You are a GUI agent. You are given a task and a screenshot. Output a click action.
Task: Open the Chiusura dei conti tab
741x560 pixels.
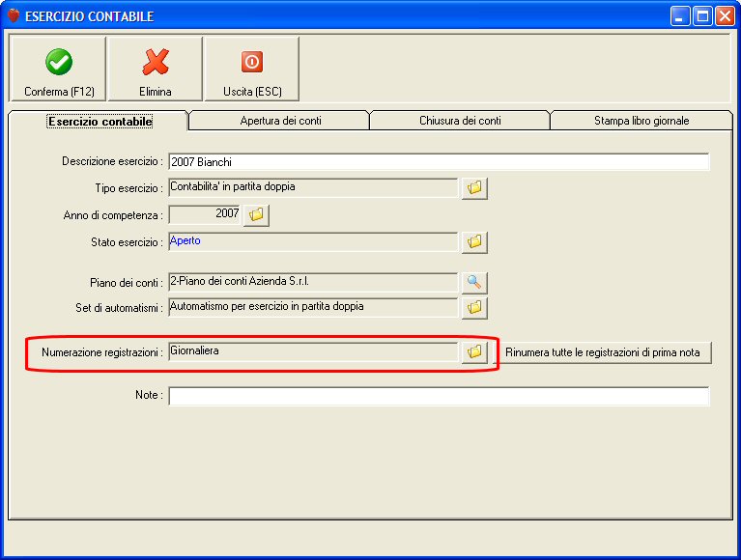click(460, 121)
